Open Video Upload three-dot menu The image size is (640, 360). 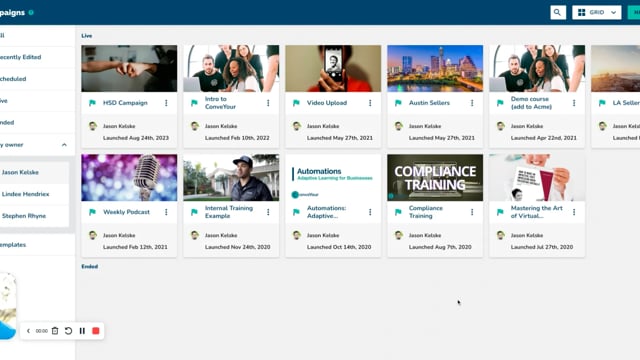[x=370, y=103]
